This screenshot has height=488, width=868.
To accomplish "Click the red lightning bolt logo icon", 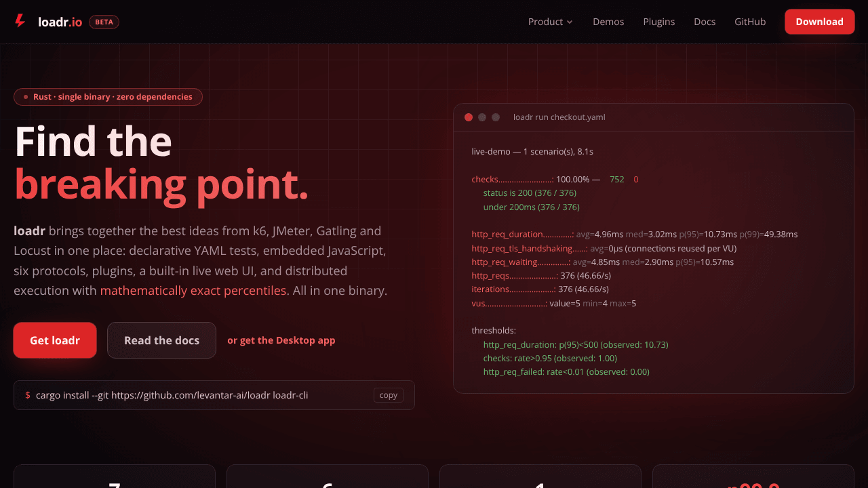I will click(x=20, y=21).
